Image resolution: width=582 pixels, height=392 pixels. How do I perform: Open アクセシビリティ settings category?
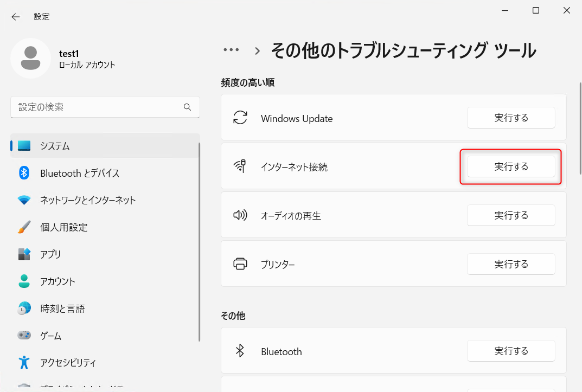click(x=68, y=363)
